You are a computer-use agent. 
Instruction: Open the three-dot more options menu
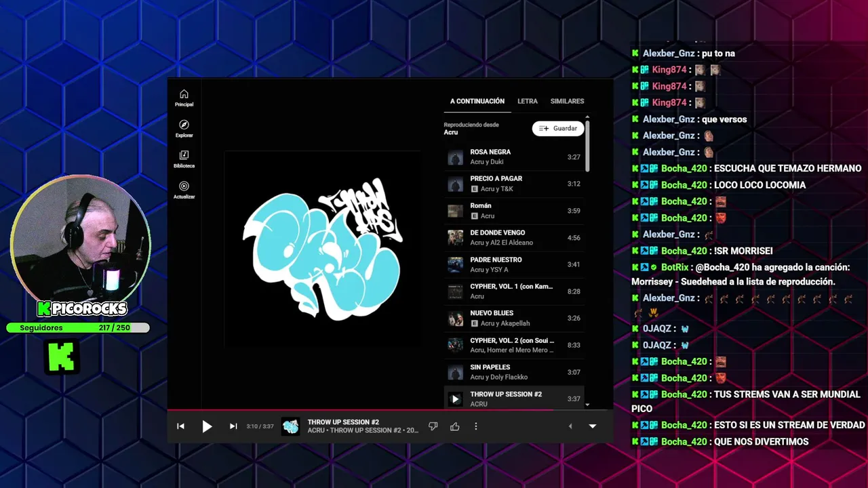pyautogui.click(x=476, y=426)
